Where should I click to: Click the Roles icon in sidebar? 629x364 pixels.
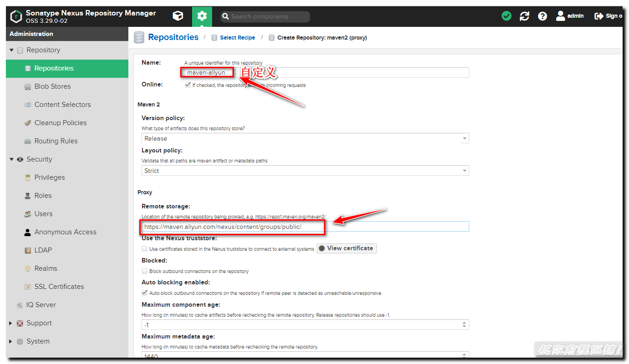click(x=27, y=196)
